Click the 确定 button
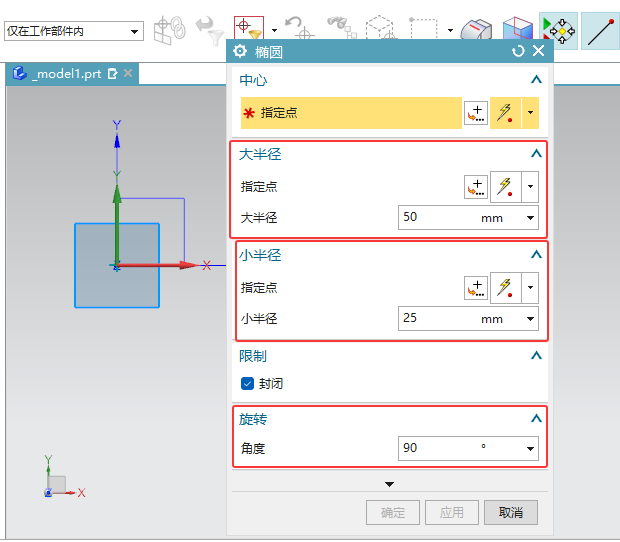The image size is (620, 542). pyautogui.click(x=393, y=513)
